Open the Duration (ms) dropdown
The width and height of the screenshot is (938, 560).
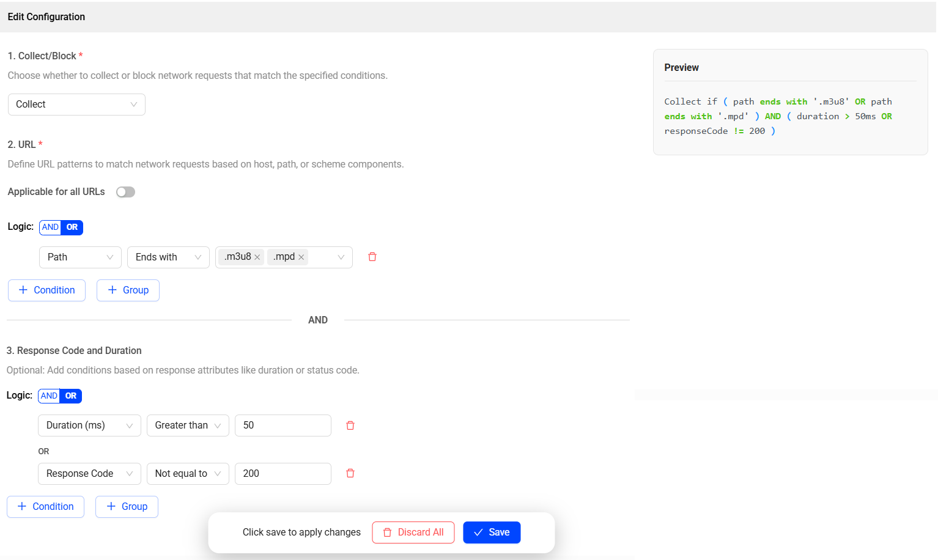(89, 426)
